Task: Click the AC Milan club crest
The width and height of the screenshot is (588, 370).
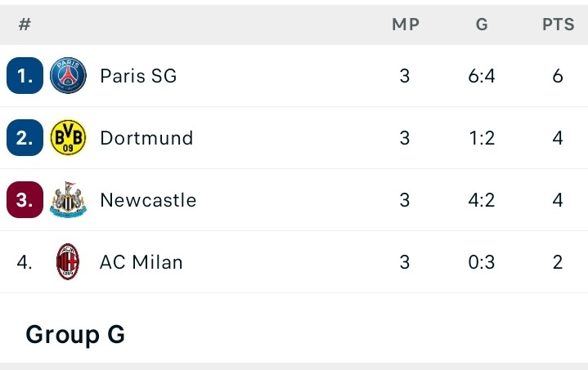Action: pyautogui.click(x=68, y=262)
